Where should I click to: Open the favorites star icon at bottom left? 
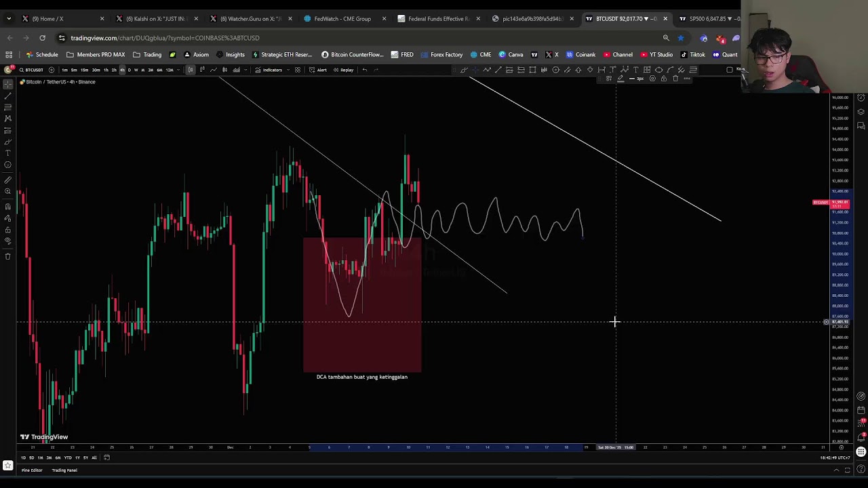[x=7, y=466]
